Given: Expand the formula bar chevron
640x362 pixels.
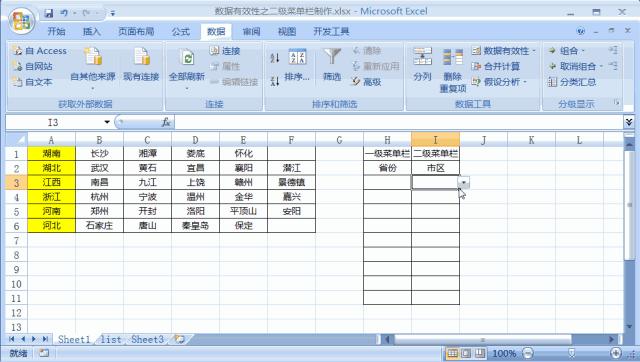Looking at the screenshot, I should click(x=629, y=122).
